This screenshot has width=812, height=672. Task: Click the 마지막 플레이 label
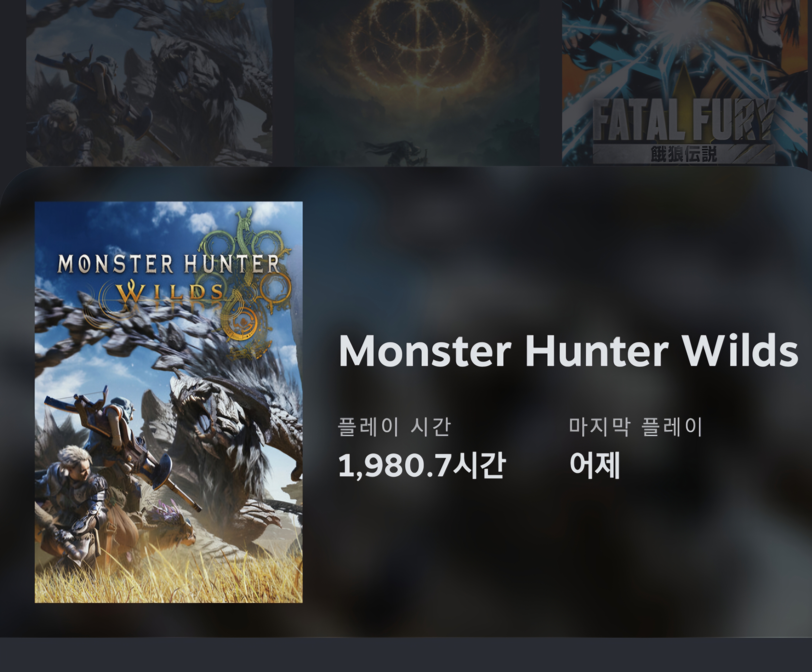(635, 427)
